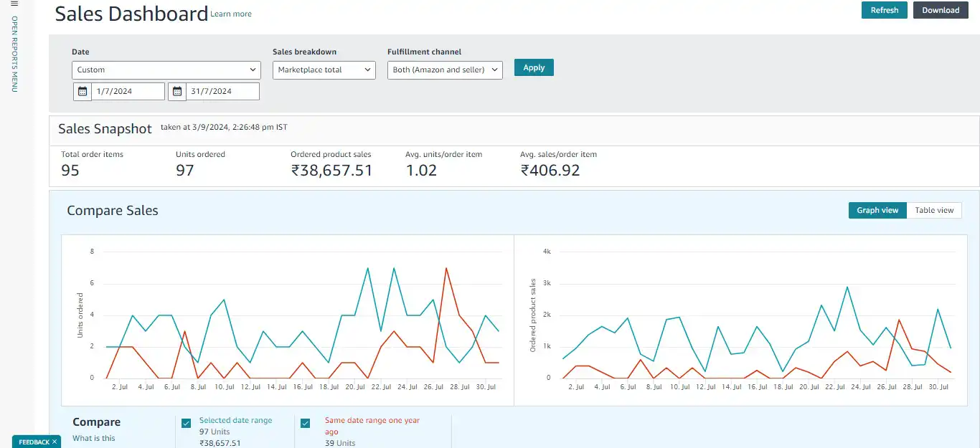
Task: Click the red peak on Units ordered chart
Action: [446, 268]
